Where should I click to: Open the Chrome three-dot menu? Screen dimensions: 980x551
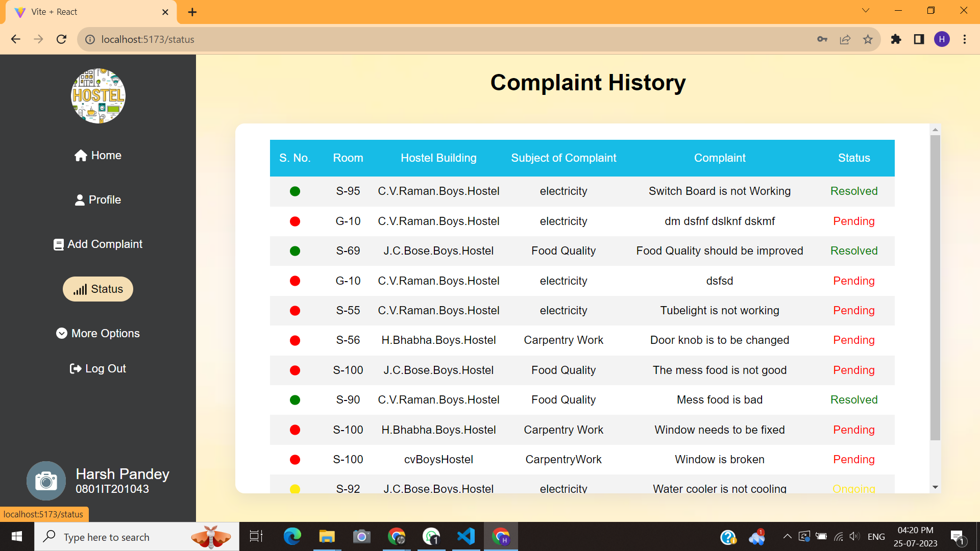click(x=965, y=39)
